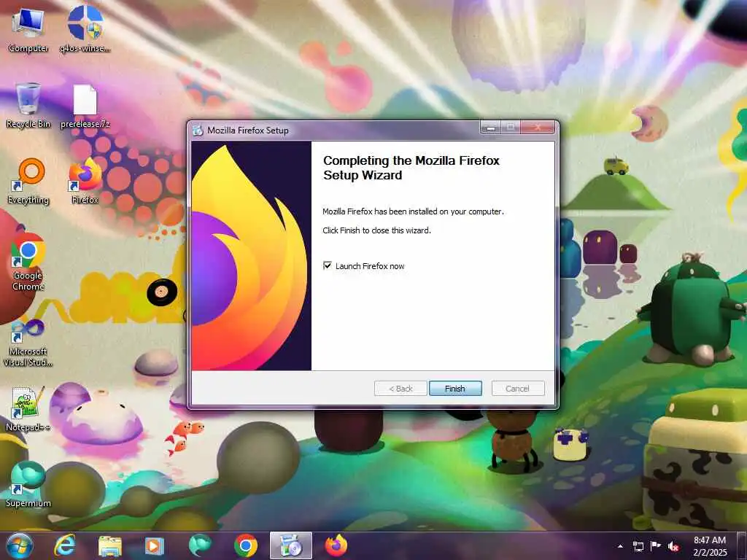Screen dimensions: 747x560
Task: Click the network status tray icon
Action: click(638, 546)
